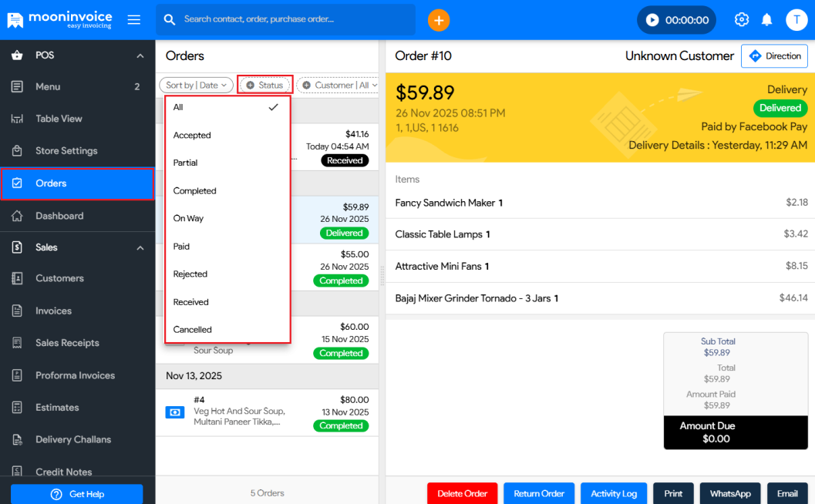Click the hamburger menu icon
The height and width of the screenshot is (504, 815).
coord(134,20)
